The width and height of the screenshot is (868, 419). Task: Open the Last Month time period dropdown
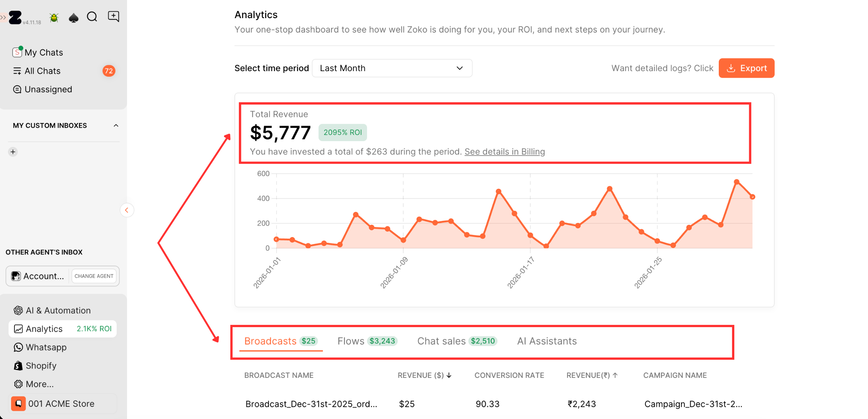point(392,68)
